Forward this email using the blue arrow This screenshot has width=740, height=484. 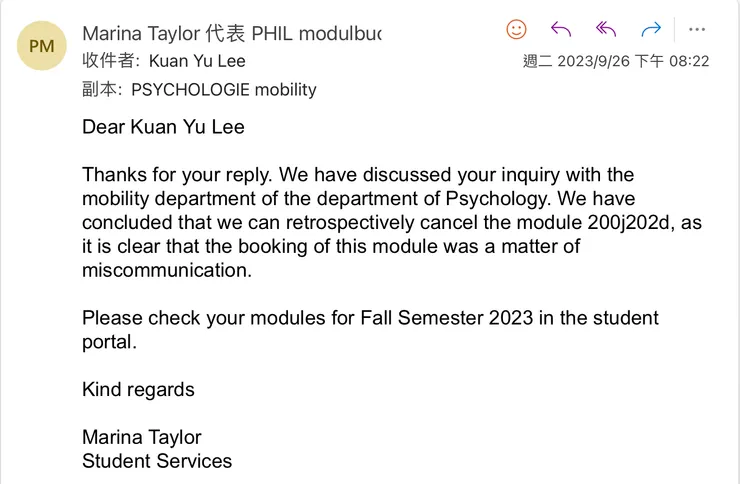click(651, 30)
